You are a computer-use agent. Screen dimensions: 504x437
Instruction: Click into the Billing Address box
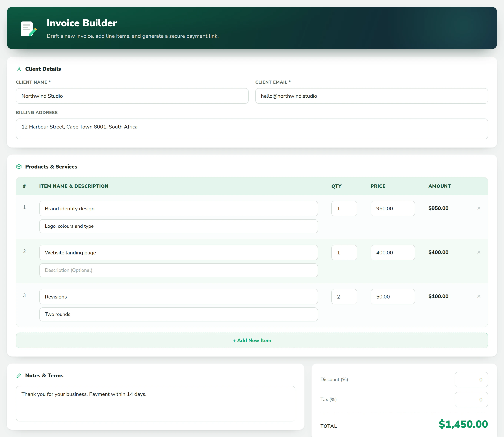tap(252, 129)
